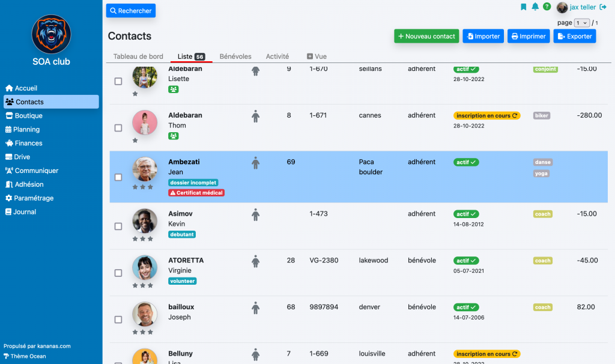615x364 pixels.
Task: Add a new Vue tab
Action: pos(317,56)
